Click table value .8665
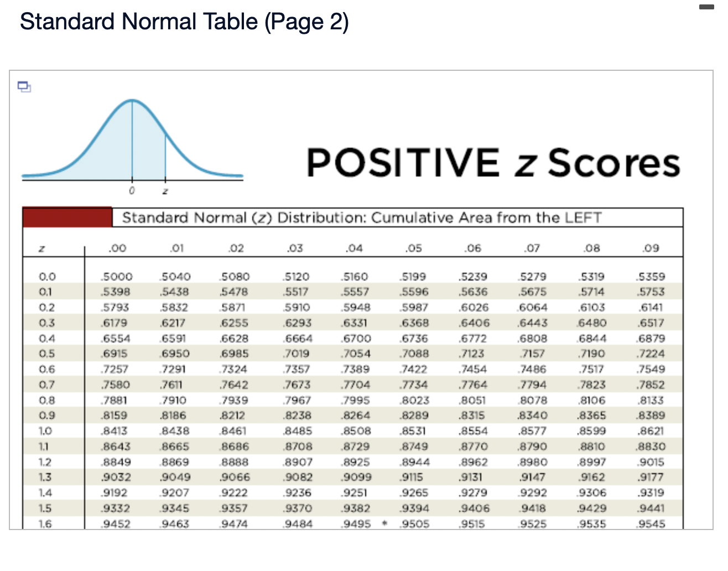This screenshot has height=571, width=728. click(x=174, y=447)
